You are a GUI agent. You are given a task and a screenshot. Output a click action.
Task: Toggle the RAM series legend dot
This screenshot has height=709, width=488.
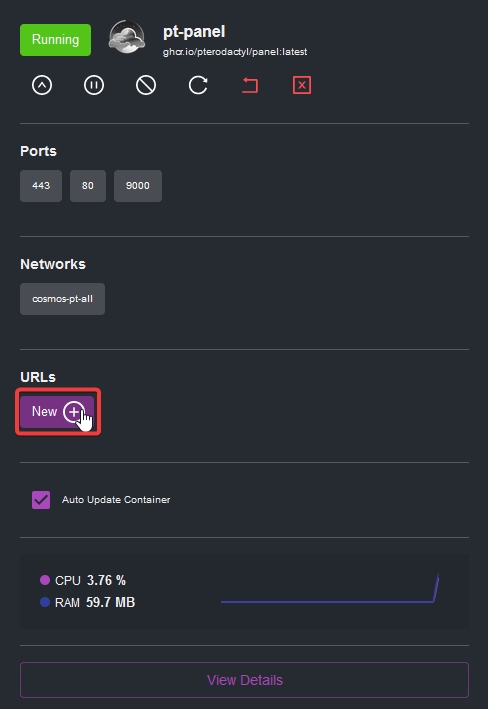pos(45,602)
